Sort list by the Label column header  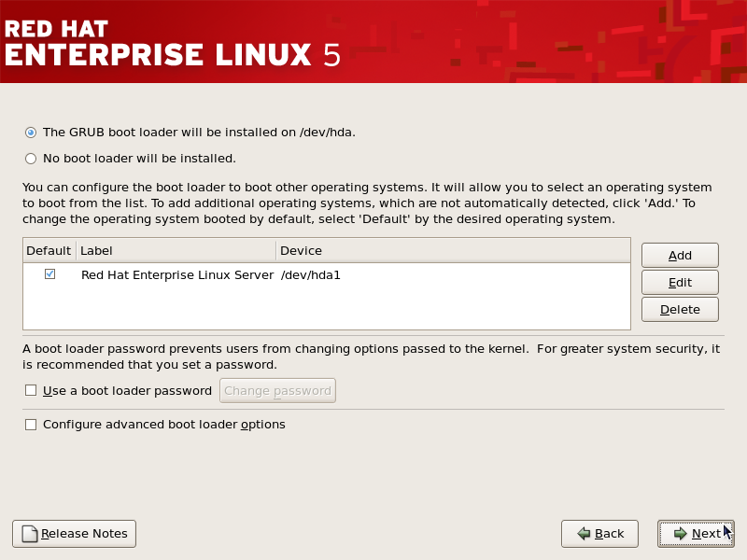(176, 250)
